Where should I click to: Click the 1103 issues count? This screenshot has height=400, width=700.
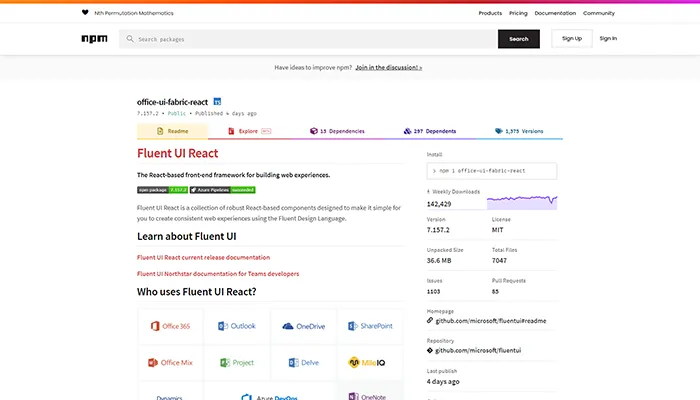(433, 292)
